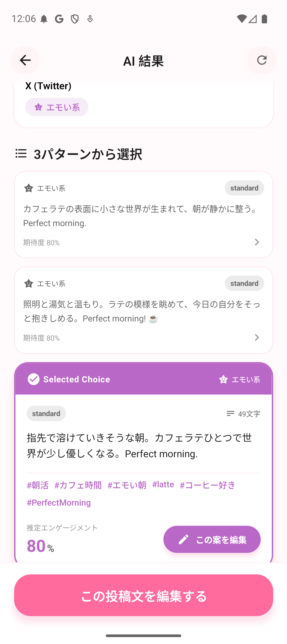Select the pattern starting with 照明と湯気と温もり
Screen dimensions: 287x644
point(142,311)
